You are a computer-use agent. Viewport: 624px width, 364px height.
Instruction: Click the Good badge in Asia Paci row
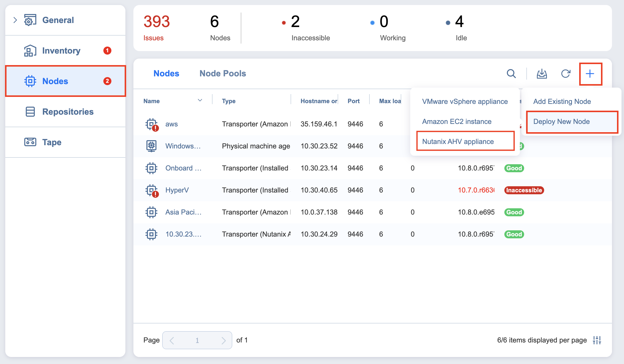pos(514,212)
